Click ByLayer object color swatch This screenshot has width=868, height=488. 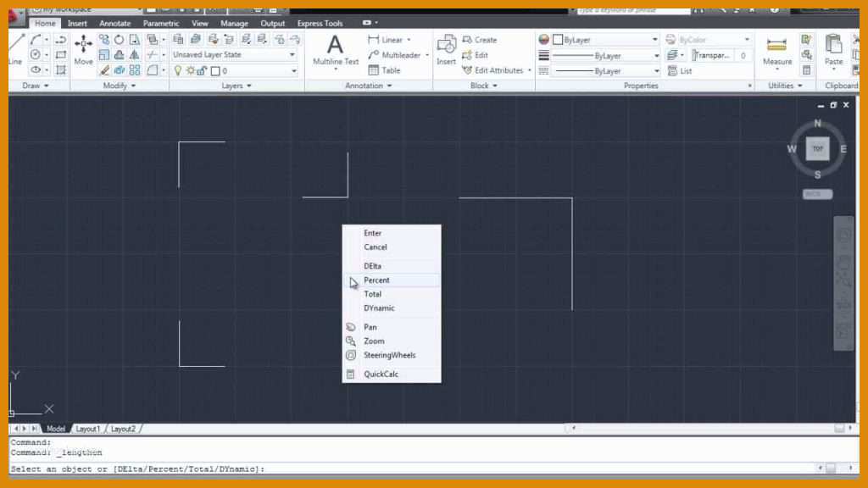point(558,40)
